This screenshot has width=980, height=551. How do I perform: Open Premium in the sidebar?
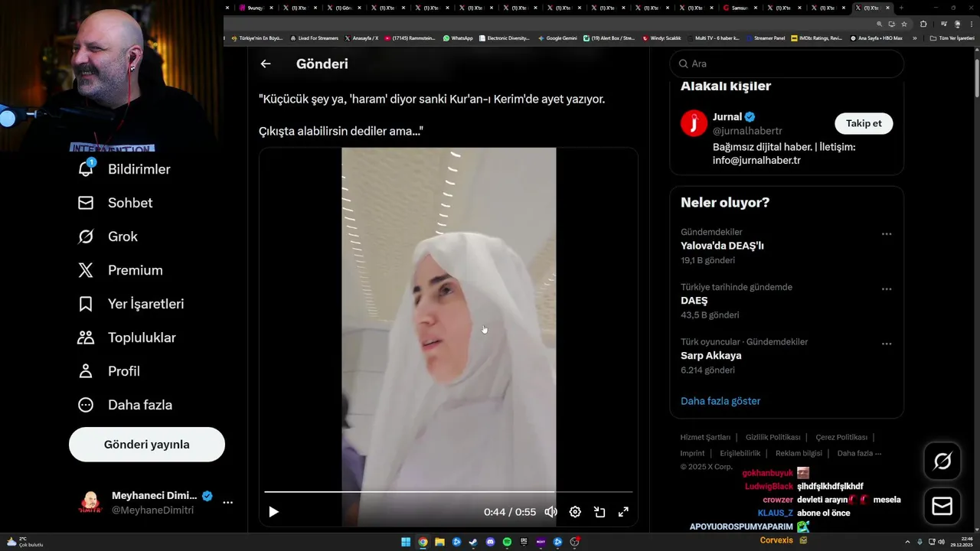point(120,270)
